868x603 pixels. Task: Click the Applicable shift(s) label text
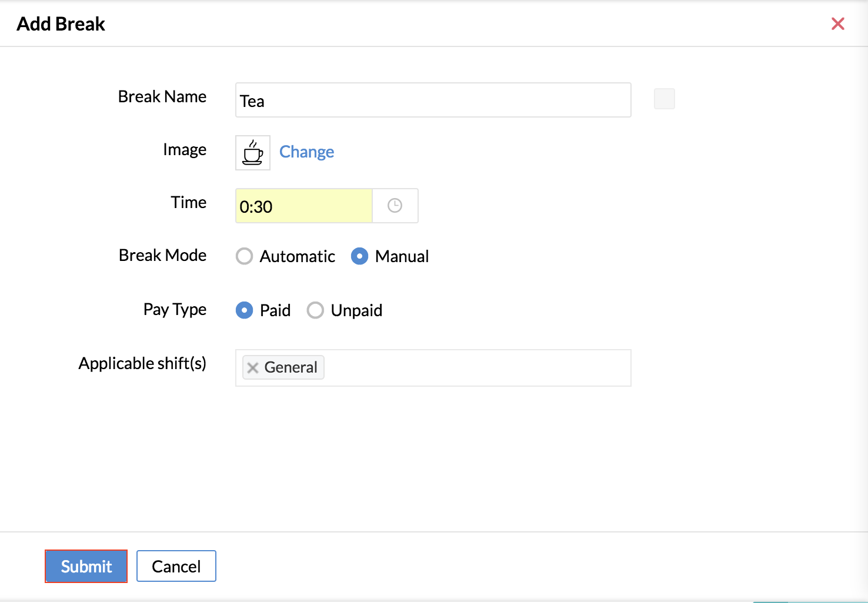click(x=142, y=363)
